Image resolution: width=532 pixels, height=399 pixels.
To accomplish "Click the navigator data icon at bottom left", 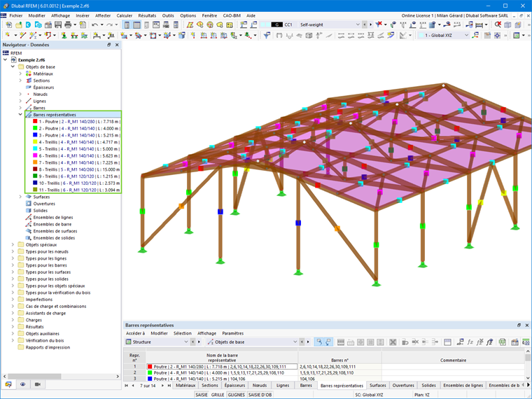I will point(8,384).
